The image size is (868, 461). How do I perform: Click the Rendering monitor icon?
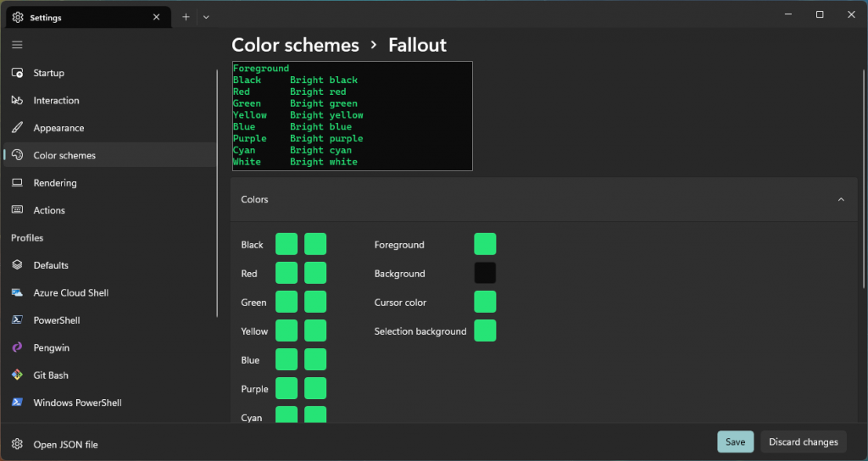click(17, 183)
